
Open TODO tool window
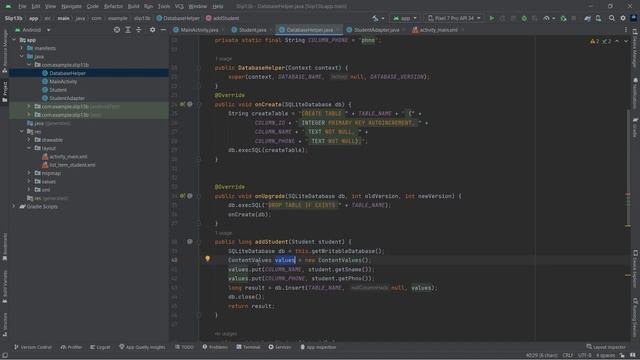pos(184,347)
